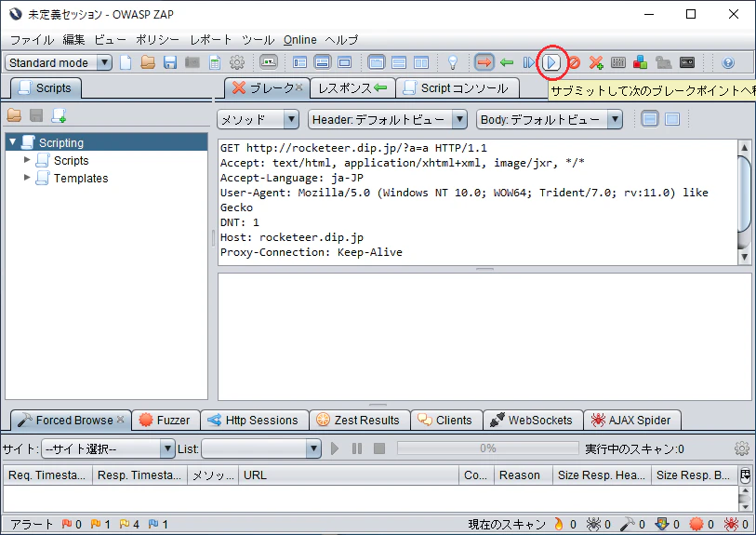
Task: Step to next request or response
Action: coord(529,62)
